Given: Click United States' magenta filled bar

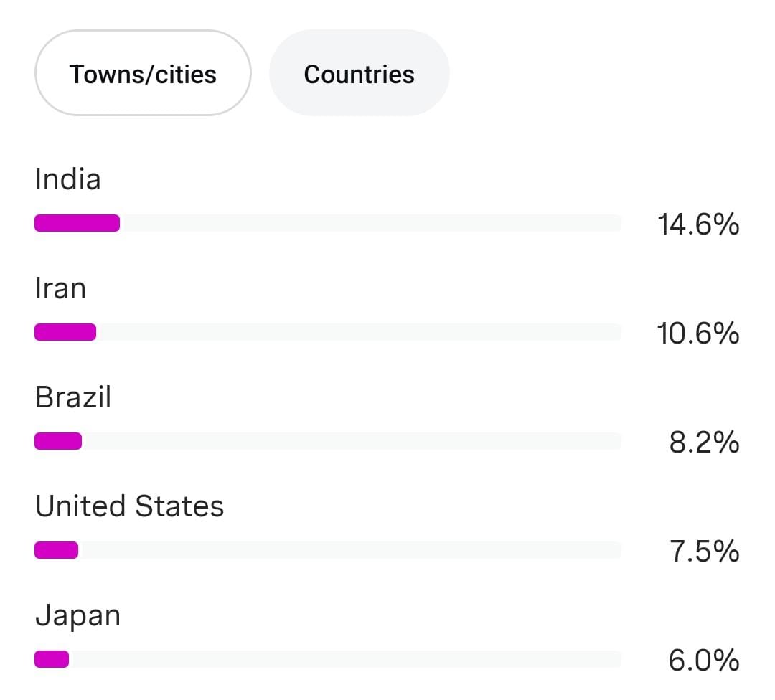Looking at the screenshot, I should coord(56,550).
